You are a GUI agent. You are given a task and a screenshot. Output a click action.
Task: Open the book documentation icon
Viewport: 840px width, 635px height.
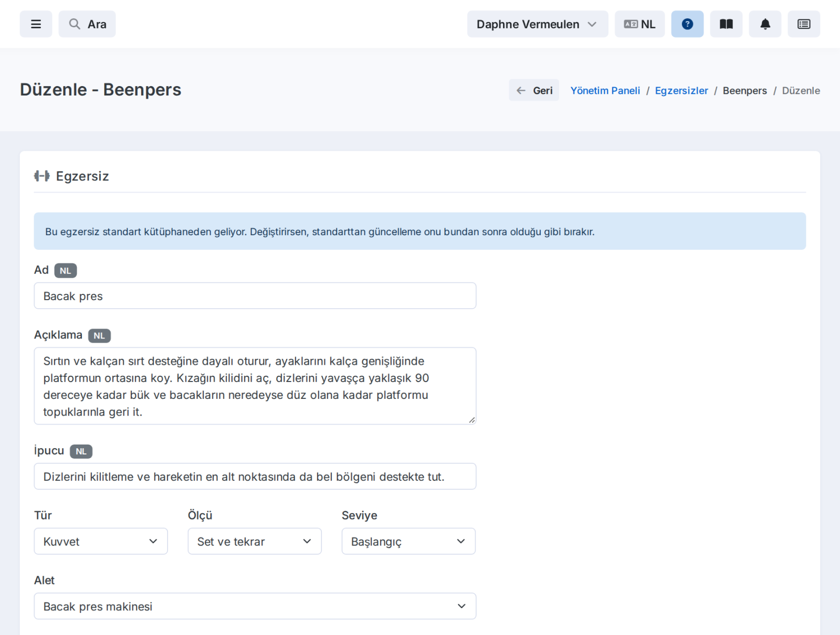coord(726,24)
